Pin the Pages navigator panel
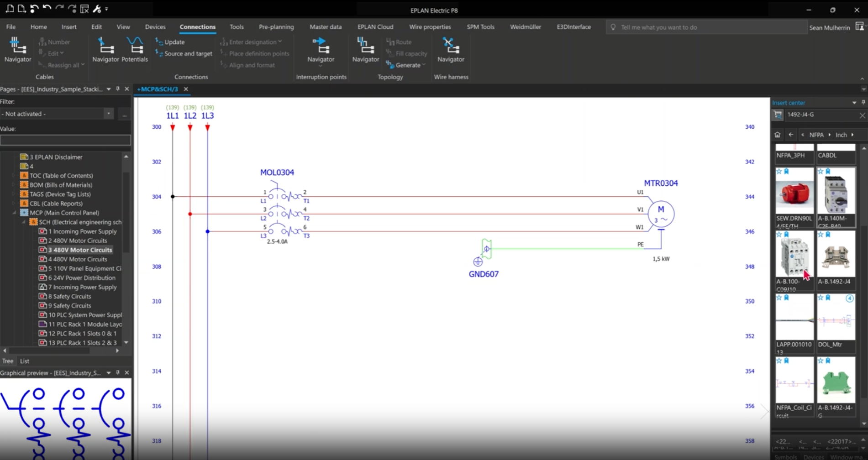The image size is (868, 460). tap(118, 89)
